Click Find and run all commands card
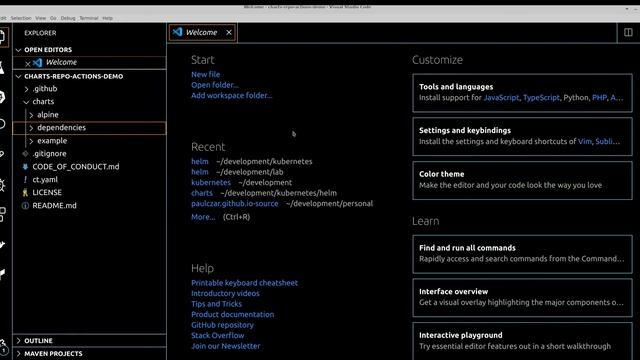This screenshot has height=360, width=640. pos(522,254)
